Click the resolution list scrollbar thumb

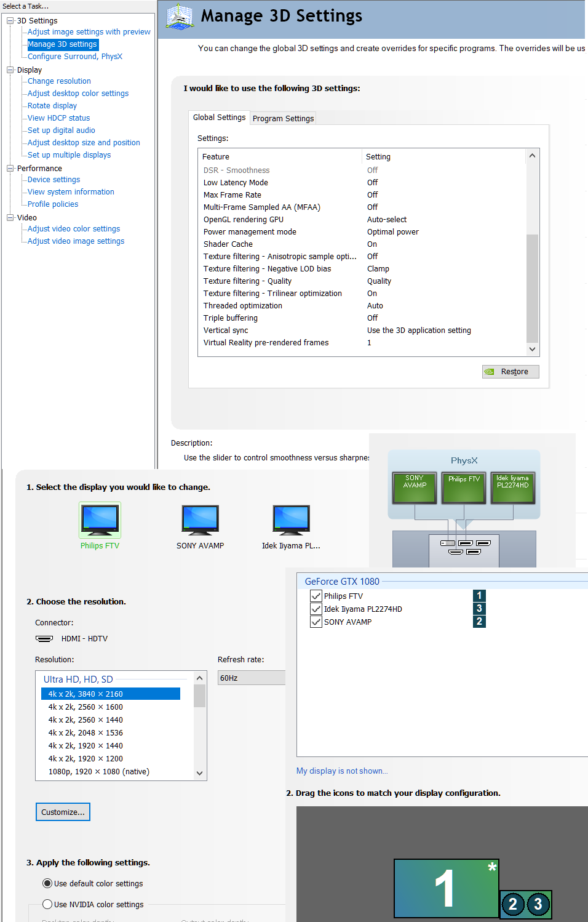pyautogui.click(x=199, y=696)
